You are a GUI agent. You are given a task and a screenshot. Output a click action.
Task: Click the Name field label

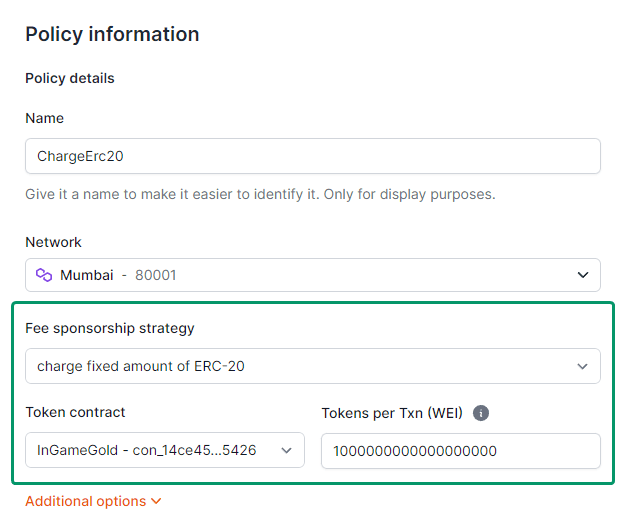point(45,118)
